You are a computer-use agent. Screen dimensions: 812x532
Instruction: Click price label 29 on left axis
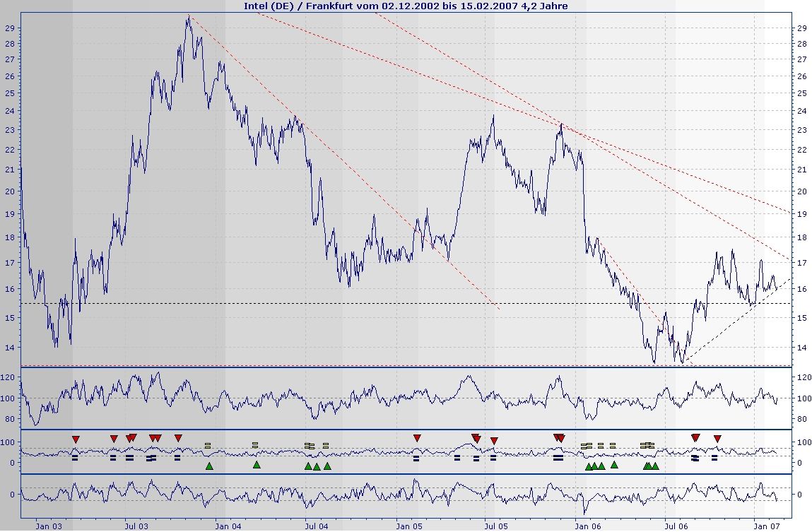[10, 28]
